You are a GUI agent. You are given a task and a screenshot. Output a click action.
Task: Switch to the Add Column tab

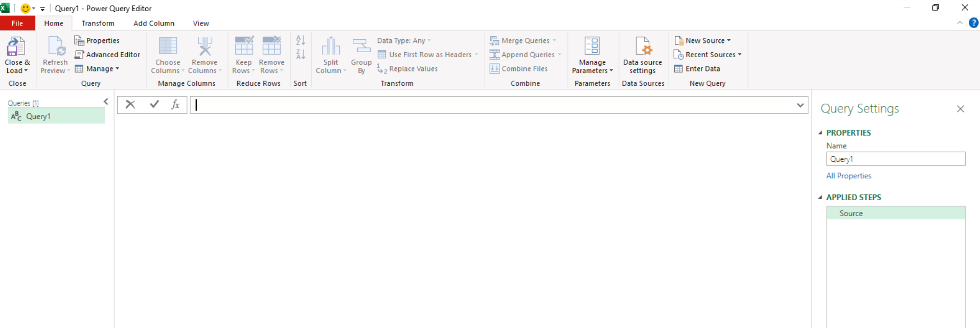point(154,23)
